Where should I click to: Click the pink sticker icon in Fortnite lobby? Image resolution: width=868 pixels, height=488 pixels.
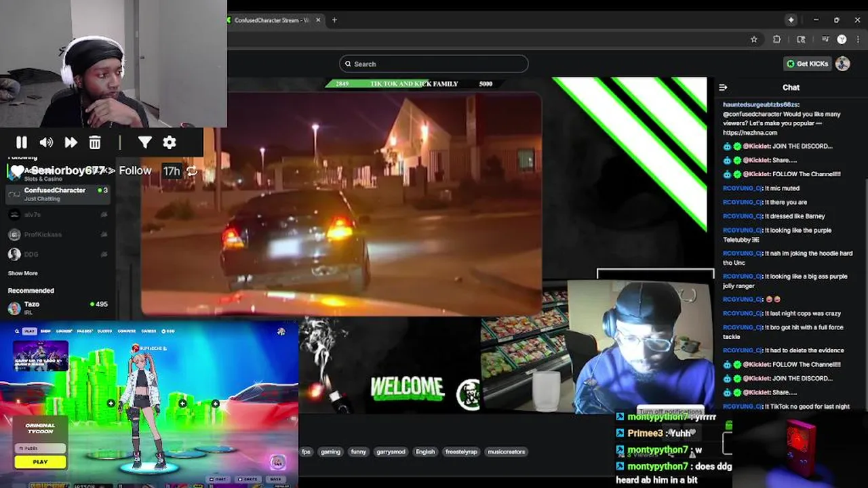pyautogui.click(x=277, y=462)
